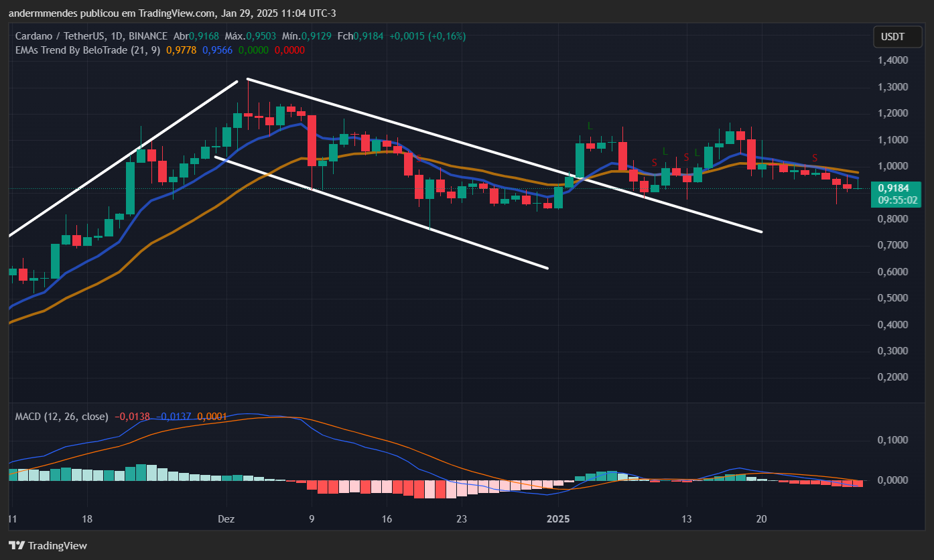
Task: Open the USDT currency selector
Action: click(x=897, y=37)
